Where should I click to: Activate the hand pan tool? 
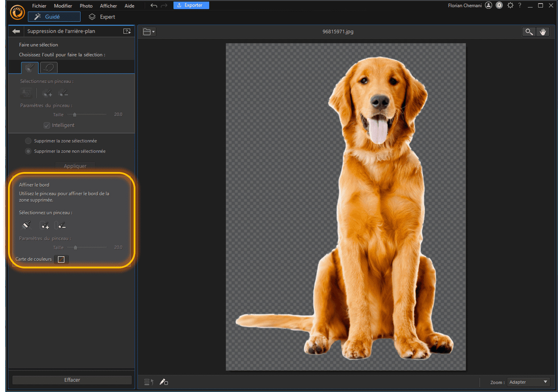tap(543, 32)
